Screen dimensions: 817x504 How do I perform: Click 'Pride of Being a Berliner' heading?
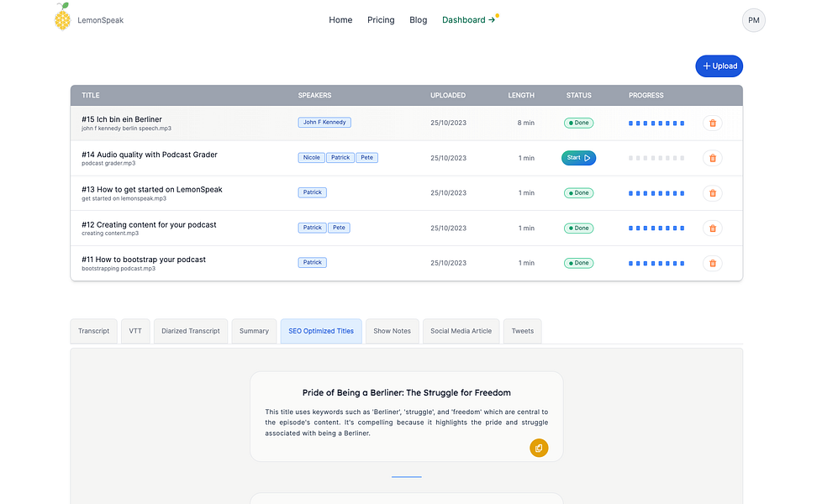(x=407, y=392)
